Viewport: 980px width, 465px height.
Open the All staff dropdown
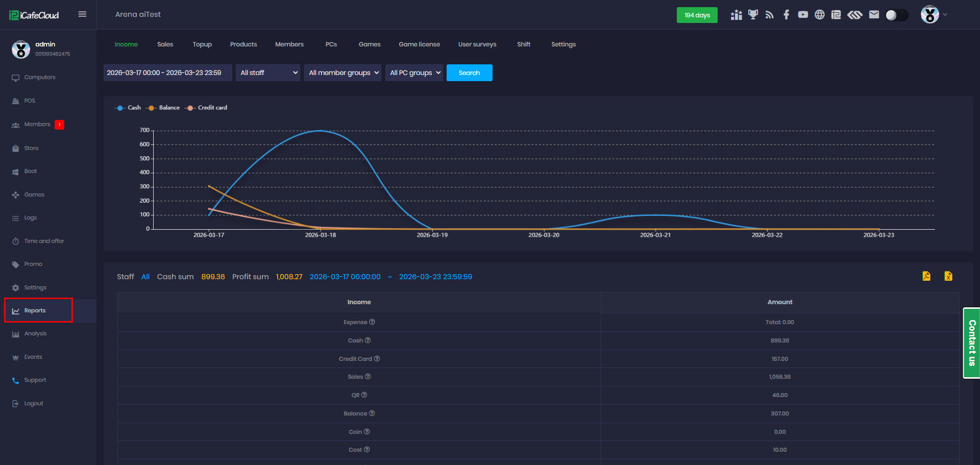coord(268,72)
